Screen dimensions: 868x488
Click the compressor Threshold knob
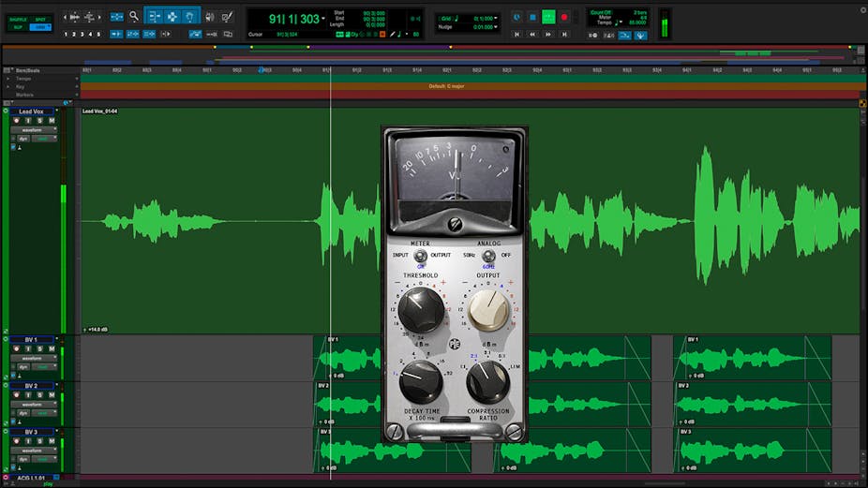[421, 310]
